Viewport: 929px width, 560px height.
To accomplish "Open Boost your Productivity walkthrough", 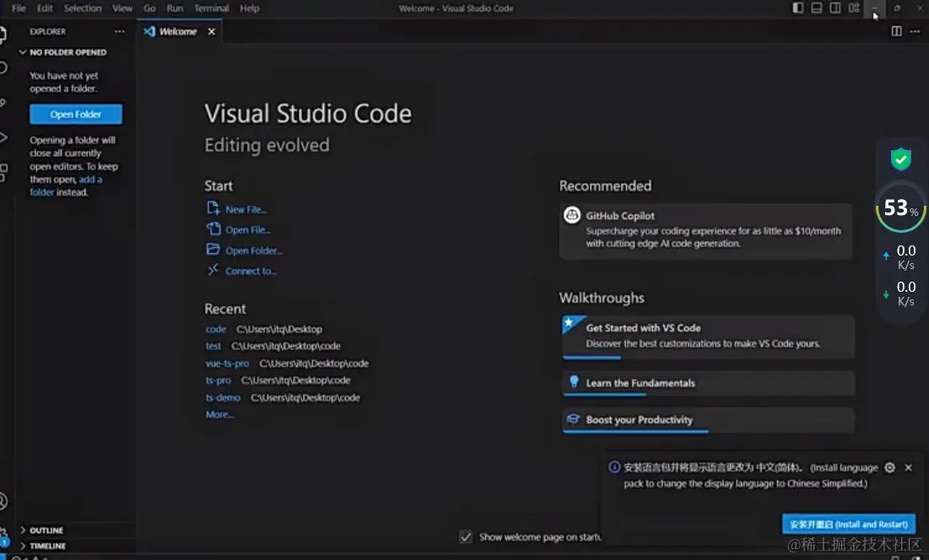I will [709, 420].
